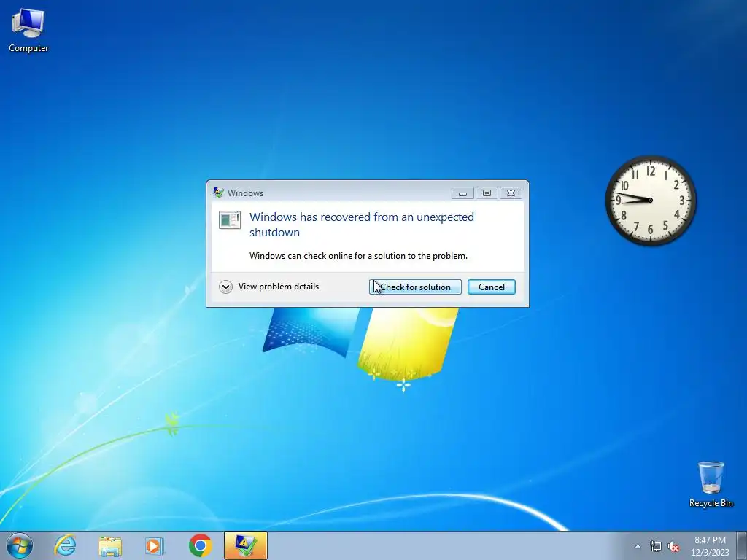Click the Start button orb

[x=20, y=545]
